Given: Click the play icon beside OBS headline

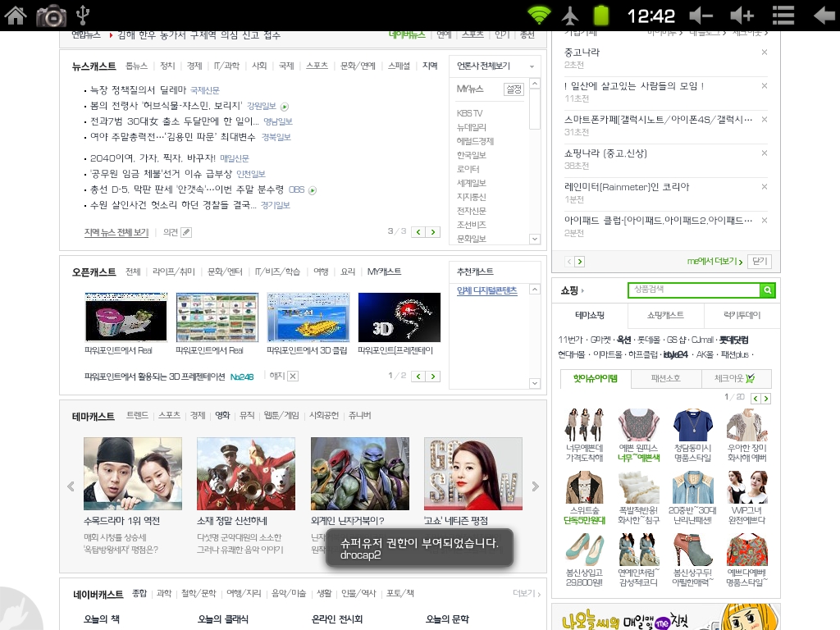Looking at the screenshot, I should point(313,190).
